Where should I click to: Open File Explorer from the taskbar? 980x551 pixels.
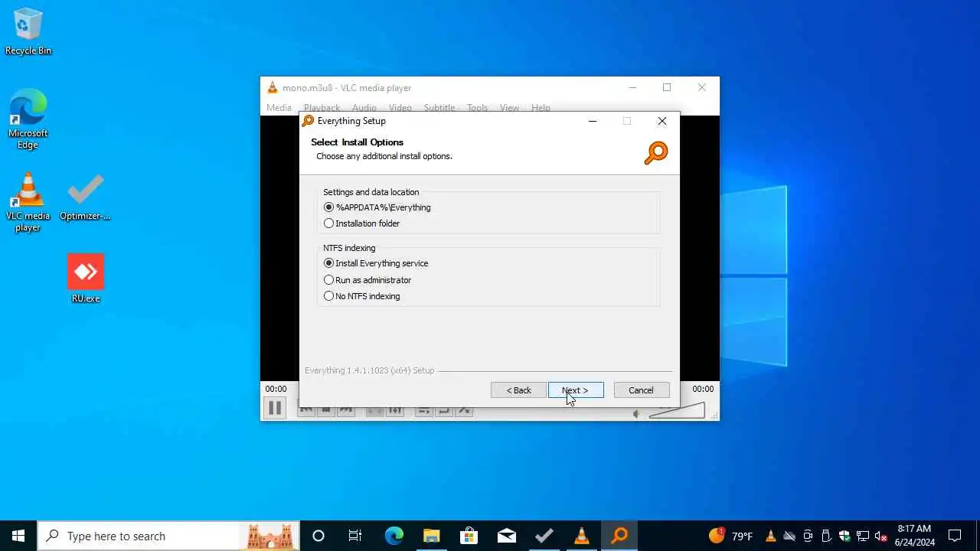pos(431,536)
